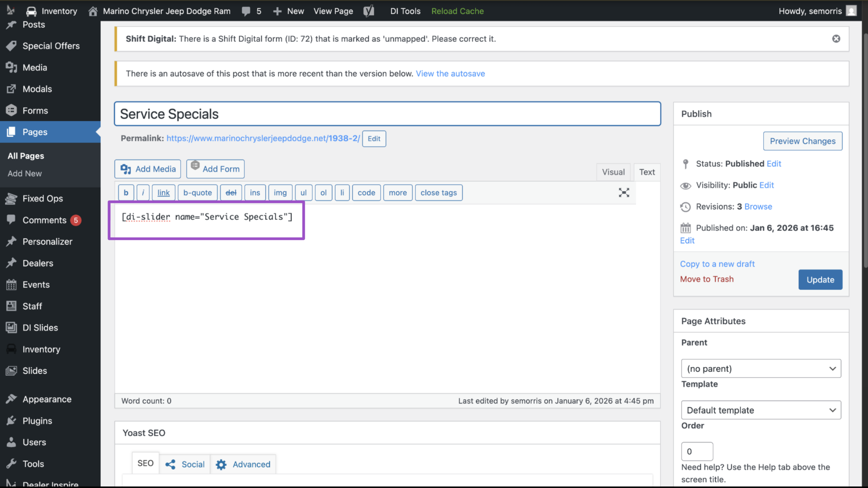Click the Events calendar icon
This screenshot has width=868, height=488.
tap(11, 284)
